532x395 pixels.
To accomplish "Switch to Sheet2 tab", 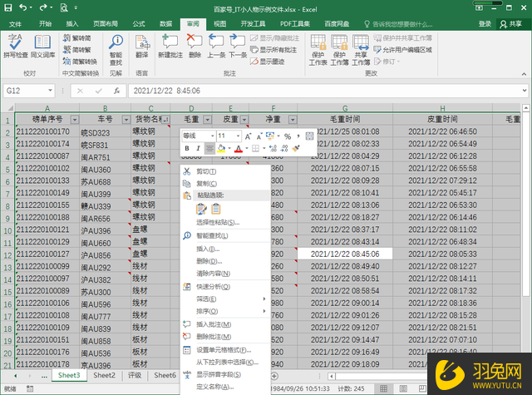I will pos(104,375).
